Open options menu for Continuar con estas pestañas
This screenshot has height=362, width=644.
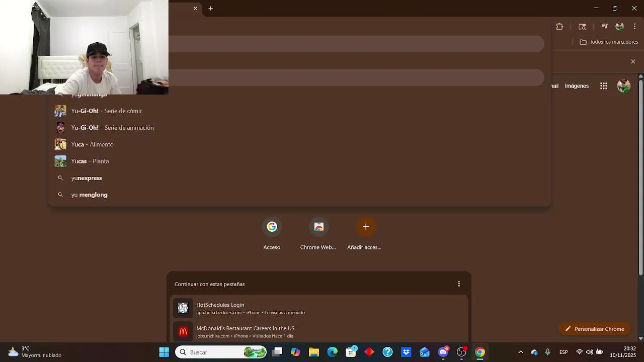(x=459, y=284)
